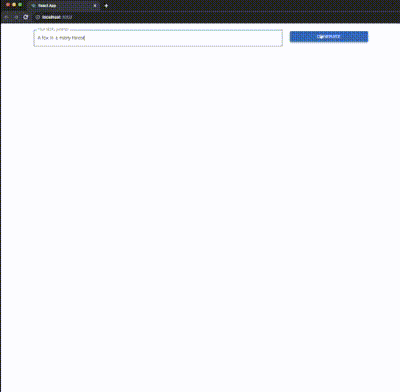Click the React App tab favicon
Image resolution: width=400 pixels, height=392 pixels.
coord(33,6)
